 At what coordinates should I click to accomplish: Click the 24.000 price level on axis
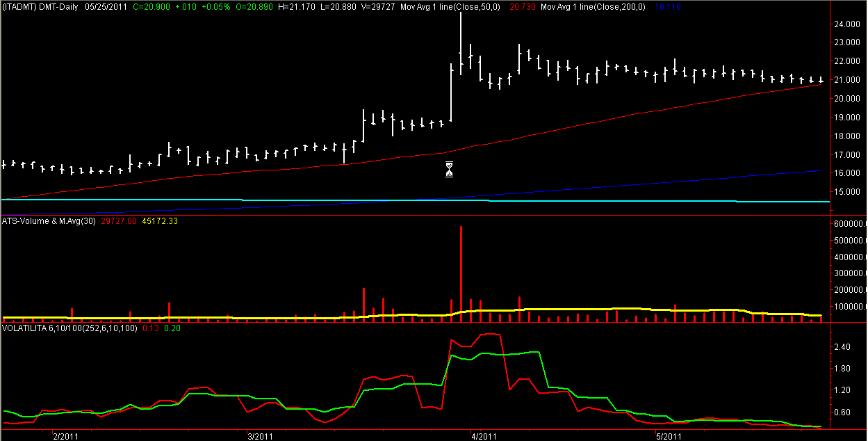(846, 24)
